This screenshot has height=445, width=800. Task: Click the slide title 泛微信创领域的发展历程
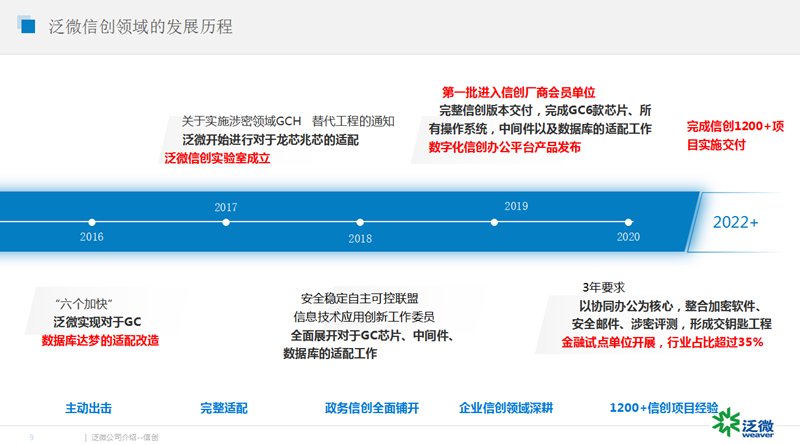click(x=140, y=27)
